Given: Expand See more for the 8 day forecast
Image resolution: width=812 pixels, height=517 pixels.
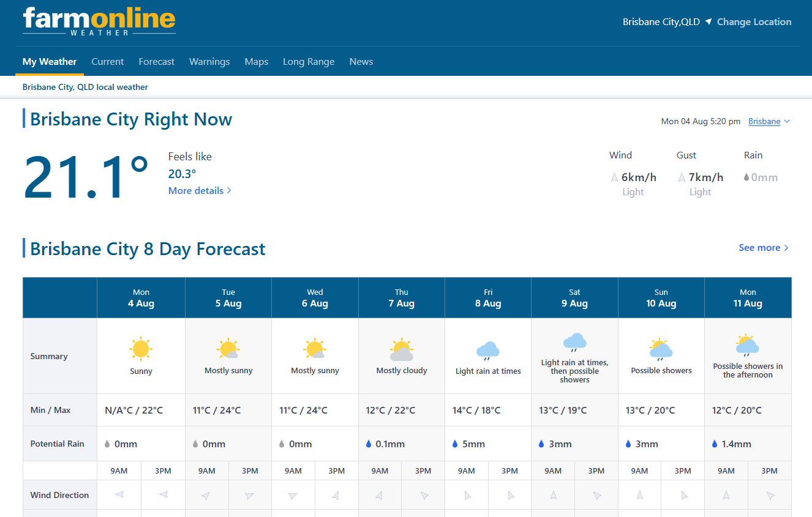Looking at the screenshot, I should click(763, 247).
